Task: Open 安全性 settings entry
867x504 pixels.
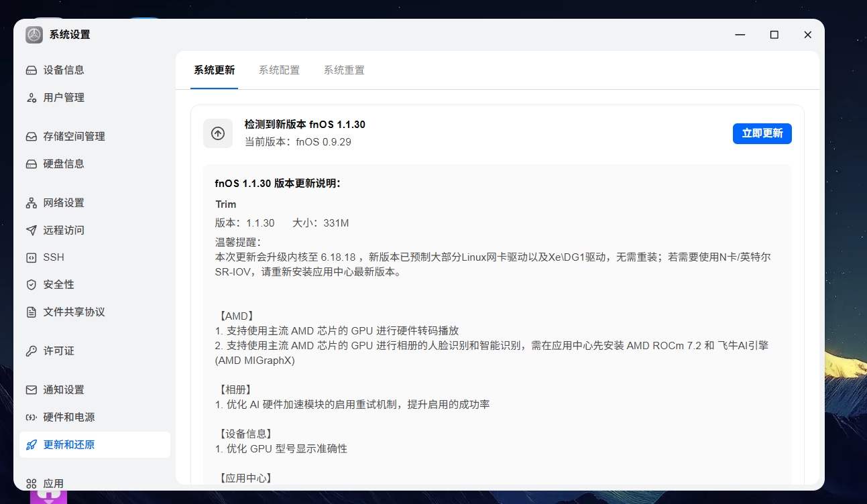Action: tap(95, 285)
